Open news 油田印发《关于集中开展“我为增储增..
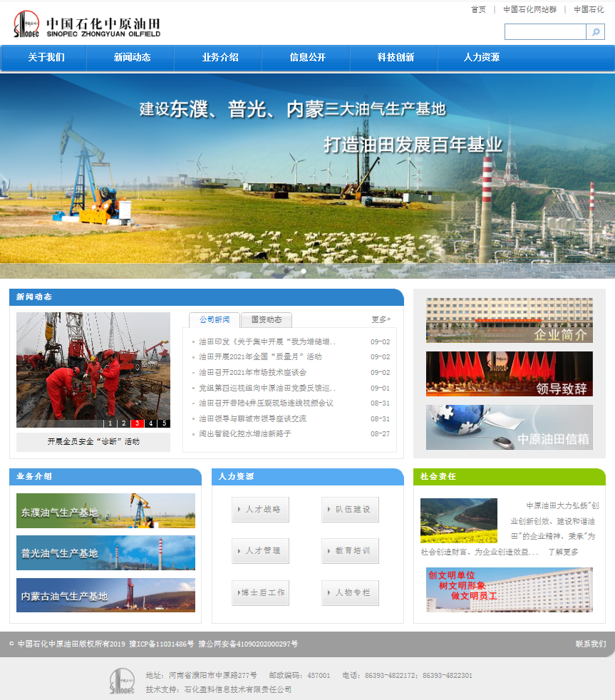Image resolution: width=615 pixels, height=700 pixels. tap(267, 341)
